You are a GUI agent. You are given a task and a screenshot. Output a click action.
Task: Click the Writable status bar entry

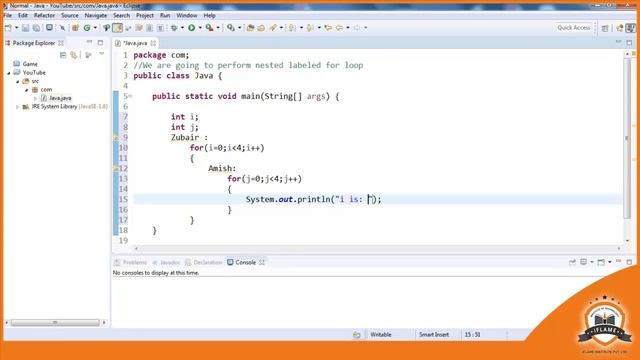[381, 335]
